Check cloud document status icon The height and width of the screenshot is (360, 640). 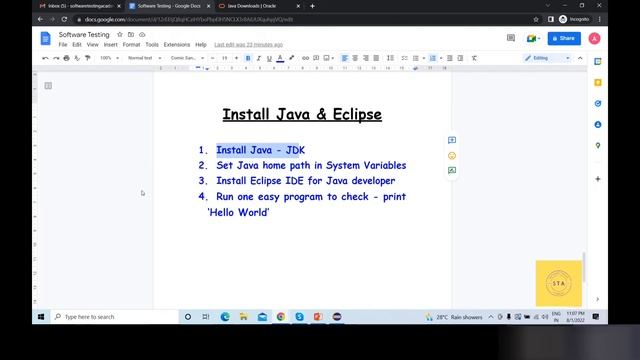(142, 35)
